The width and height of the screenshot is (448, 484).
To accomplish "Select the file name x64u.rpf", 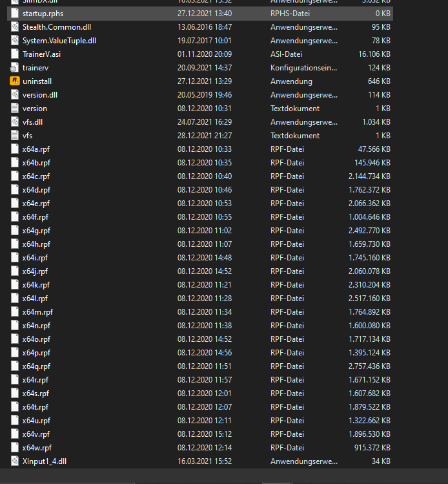I will 36,421.
